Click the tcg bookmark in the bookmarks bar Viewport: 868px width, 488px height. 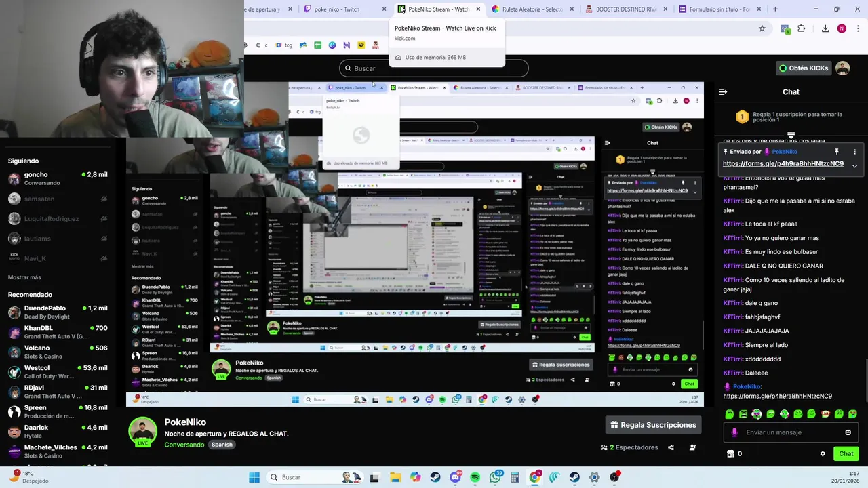(x=284, y=45)
